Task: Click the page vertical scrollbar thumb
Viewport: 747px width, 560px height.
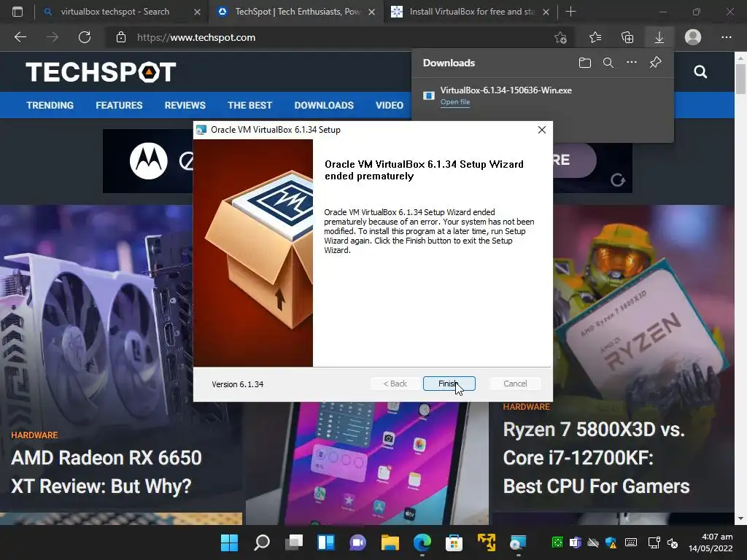Action: pos(740,78)
